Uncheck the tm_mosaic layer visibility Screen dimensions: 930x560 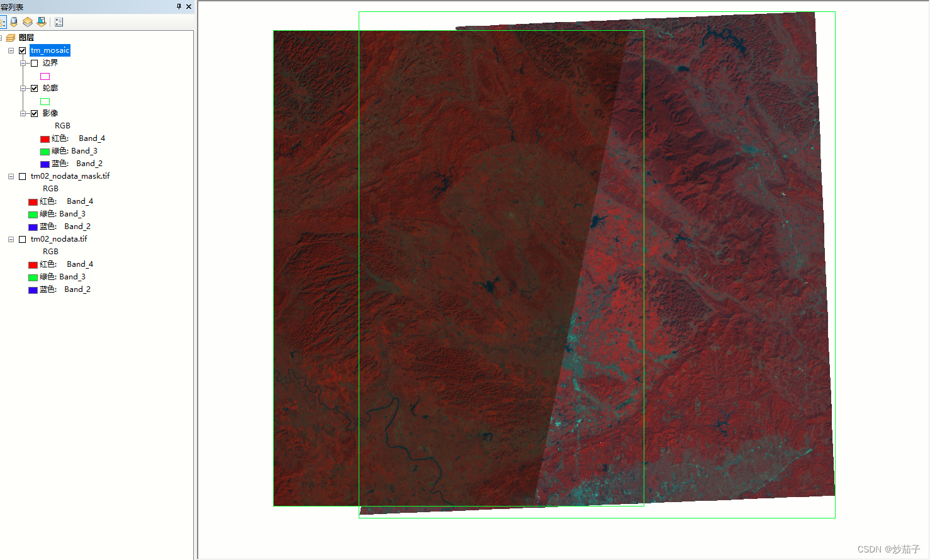(x=23, y=50)
